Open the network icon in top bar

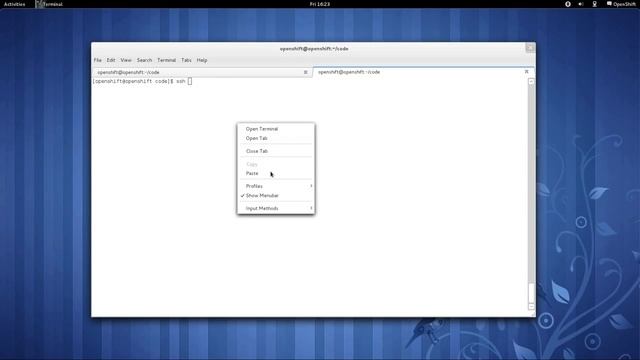pos(594,4)
